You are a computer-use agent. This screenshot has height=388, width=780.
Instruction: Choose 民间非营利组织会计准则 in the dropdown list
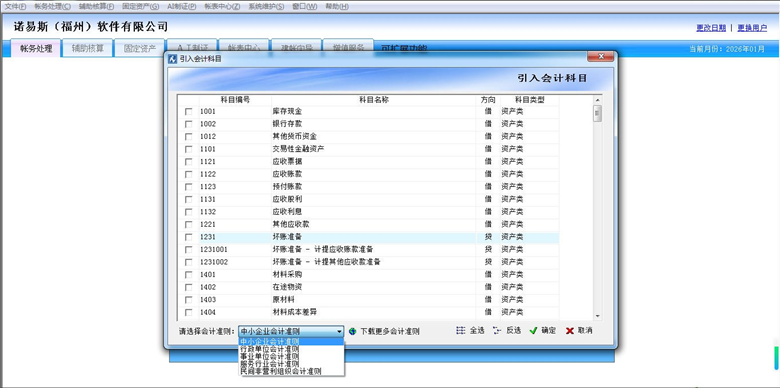[x=292, y=371]
